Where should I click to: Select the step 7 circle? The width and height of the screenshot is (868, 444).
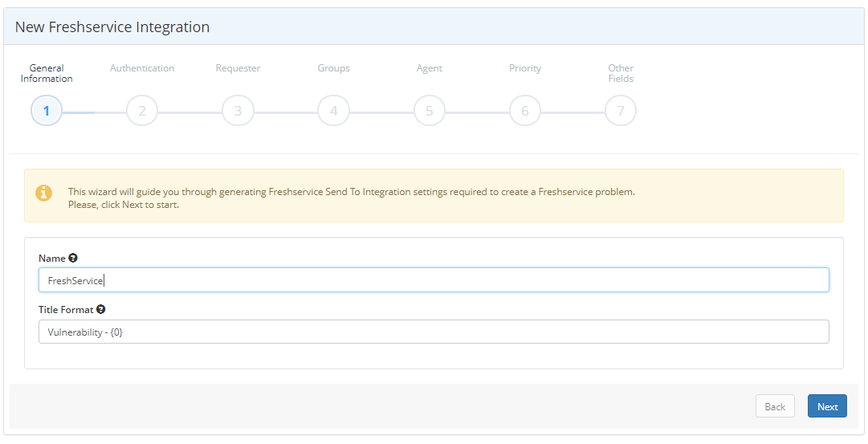[621, 111]
